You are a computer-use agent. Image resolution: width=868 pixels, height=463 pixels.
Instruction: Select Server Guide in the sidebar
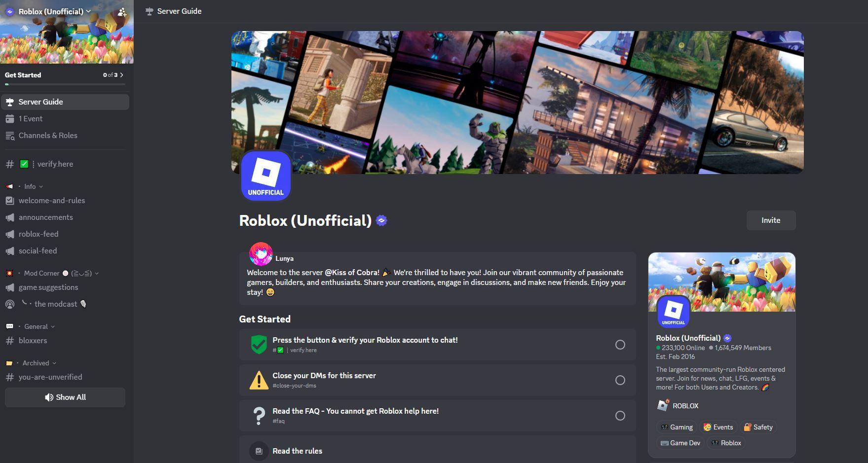65,102
